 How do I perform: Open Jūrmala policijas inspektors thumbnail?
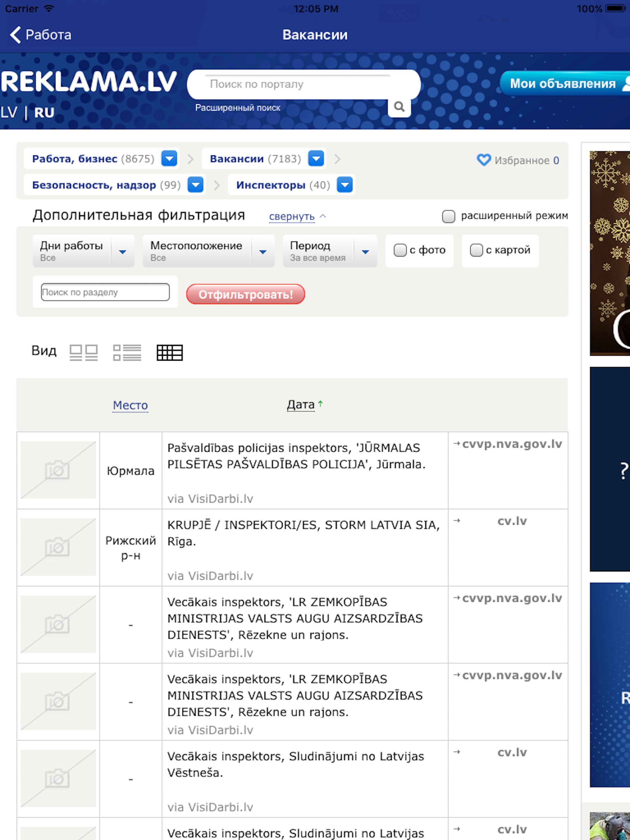(x=58, y=470)
